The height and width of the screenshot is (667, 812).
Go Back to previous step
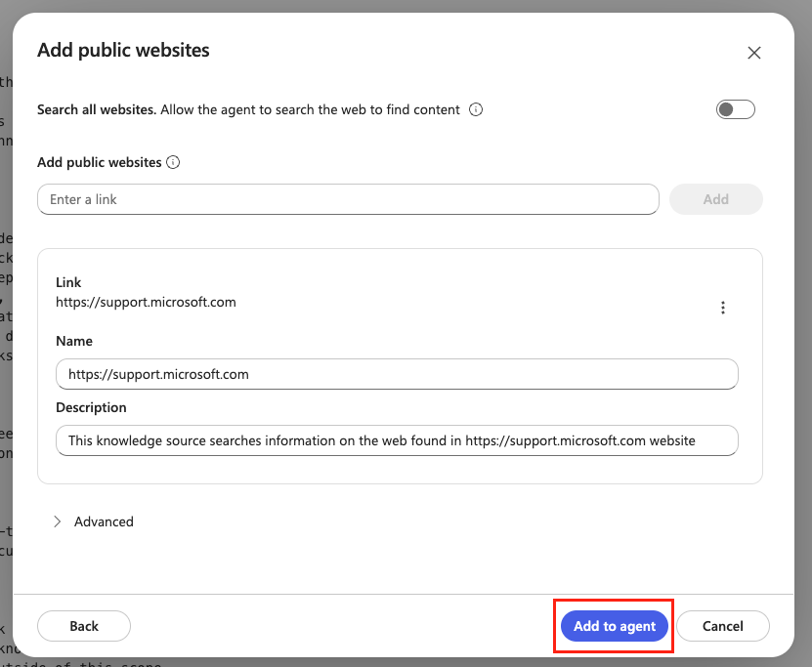84,626
